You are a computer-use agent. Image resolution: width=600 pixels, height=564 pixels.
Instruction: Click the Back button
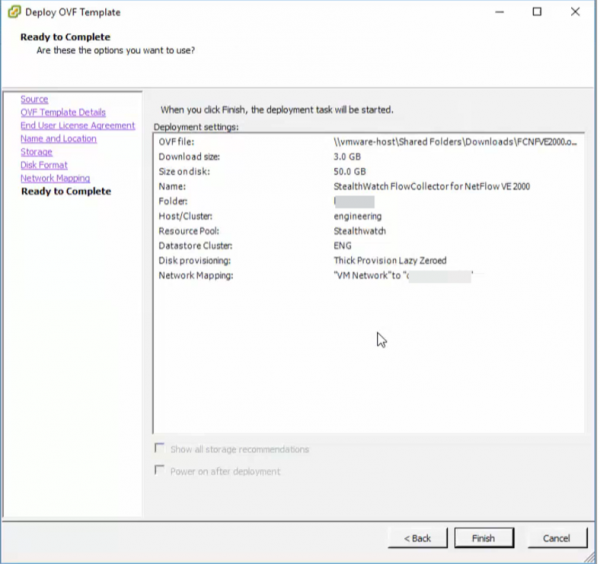pyautogui.click(x=417, y=538)
